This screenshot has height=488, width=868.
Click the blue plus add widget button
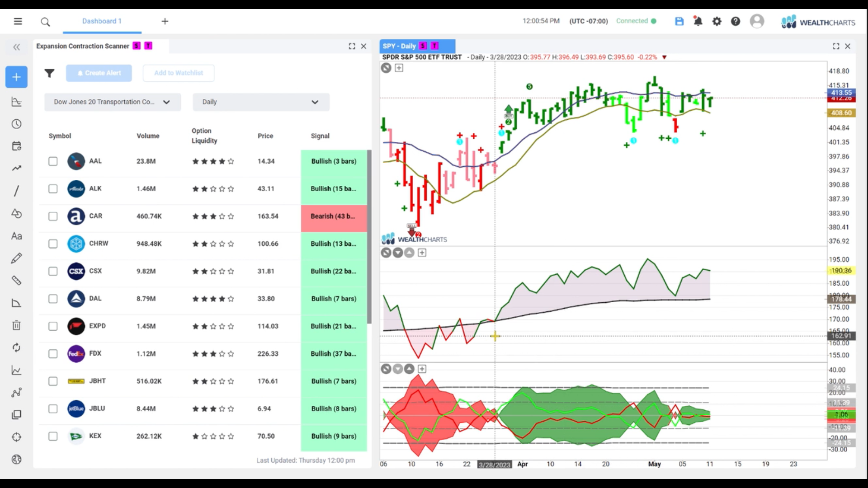point(16,77)
